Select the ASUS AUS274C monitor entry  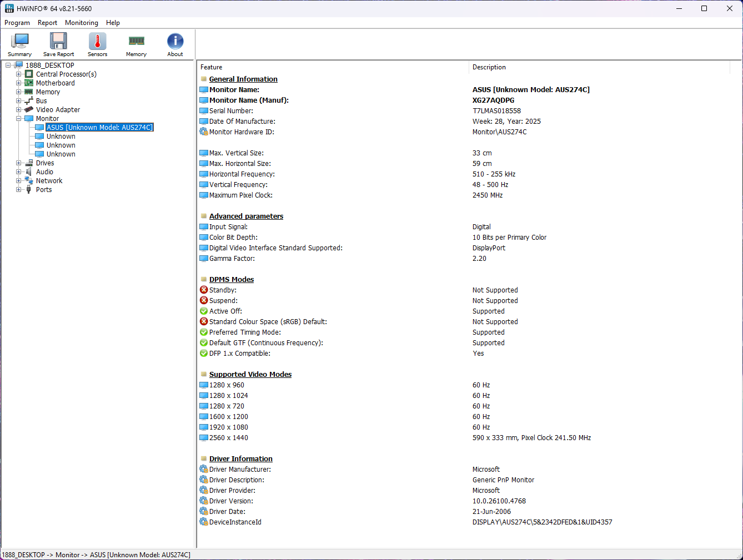point(99,127)
